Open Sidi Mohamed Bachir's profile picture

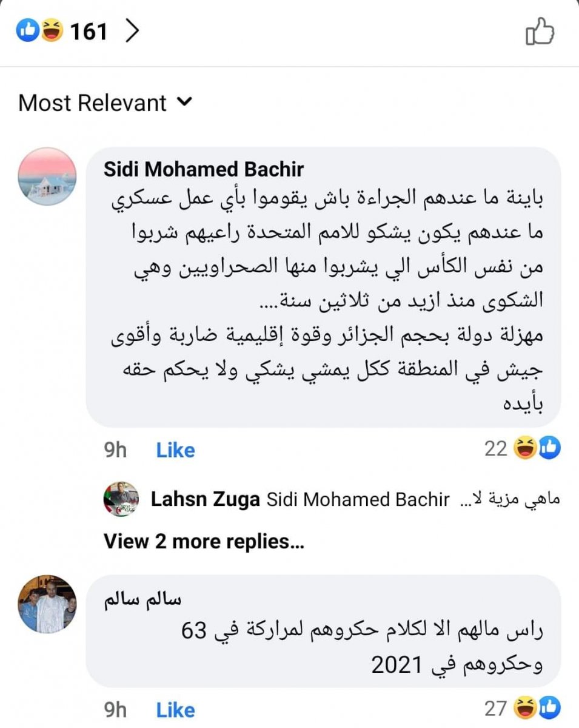tap(47, 177)
